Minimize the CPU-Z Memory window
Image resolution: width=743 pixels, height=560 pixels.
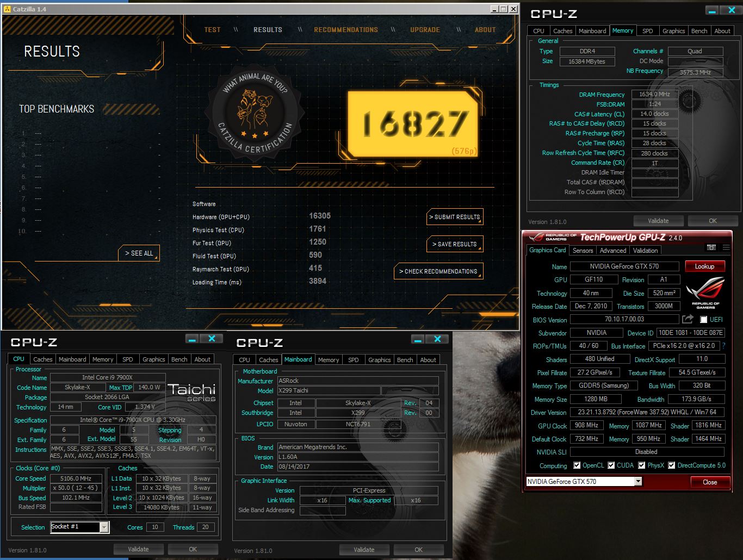click(x=711, y=10)
